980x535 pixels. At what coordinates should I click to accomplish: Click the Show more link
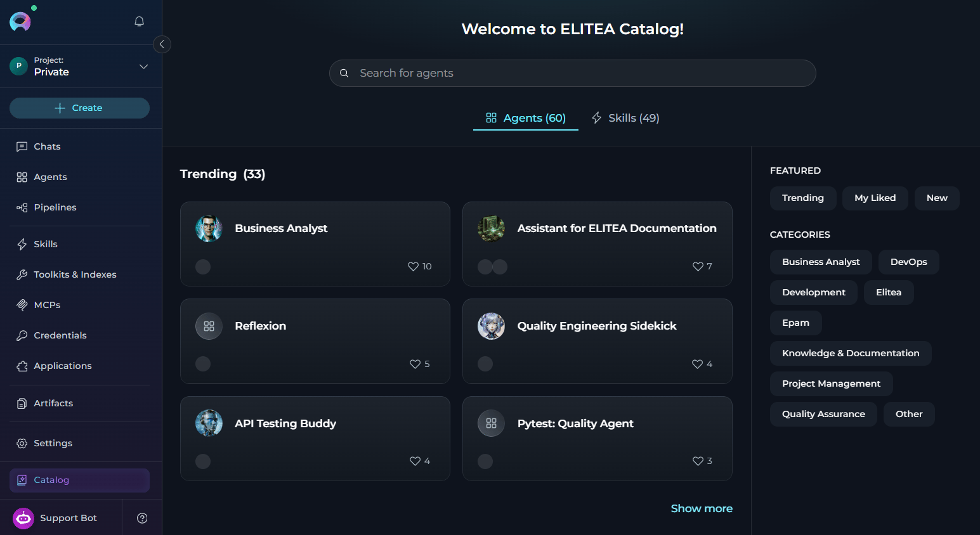coord(702,508)
